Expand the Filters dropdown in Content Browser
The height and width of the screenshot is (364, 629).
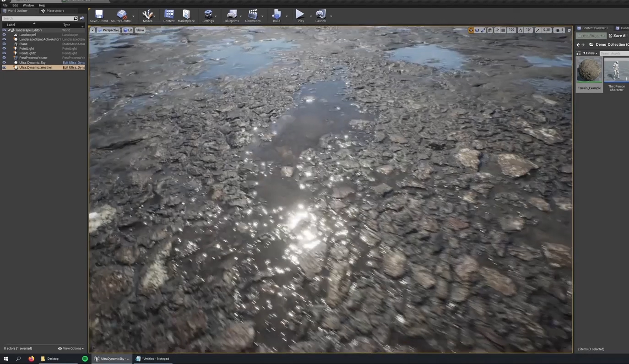point(590,53)
